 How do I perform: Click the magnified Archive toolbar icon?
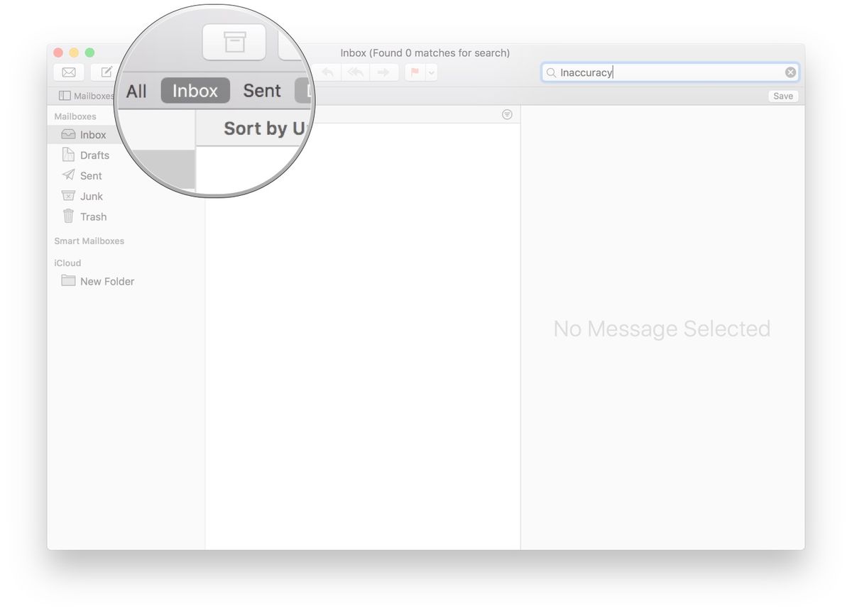point(234,42)
